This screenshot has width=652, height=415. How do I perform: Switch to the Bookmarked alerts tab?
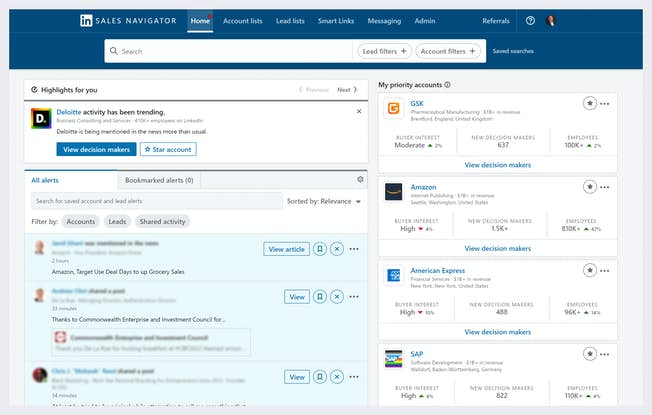(x=160, y=180)
